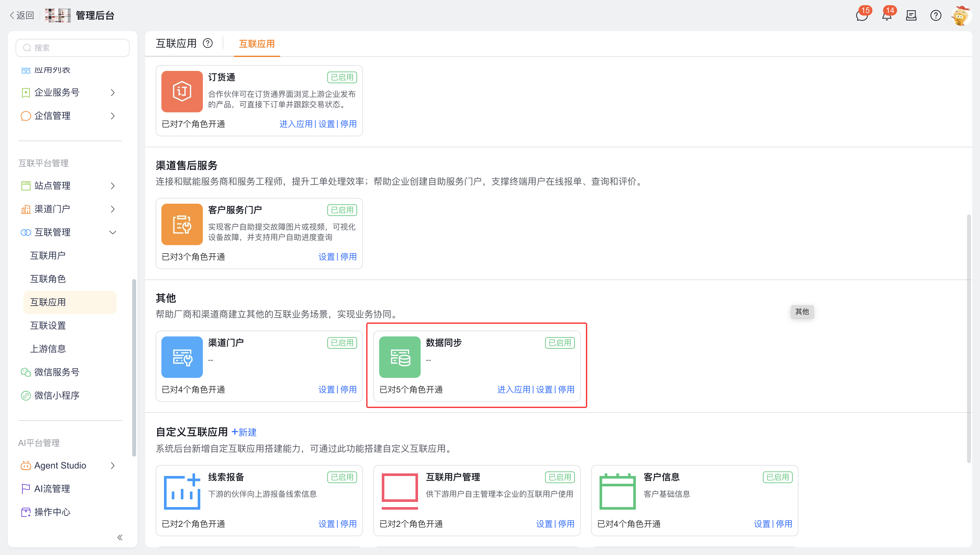Open the user avatar menu

click(x=961, y=16)
